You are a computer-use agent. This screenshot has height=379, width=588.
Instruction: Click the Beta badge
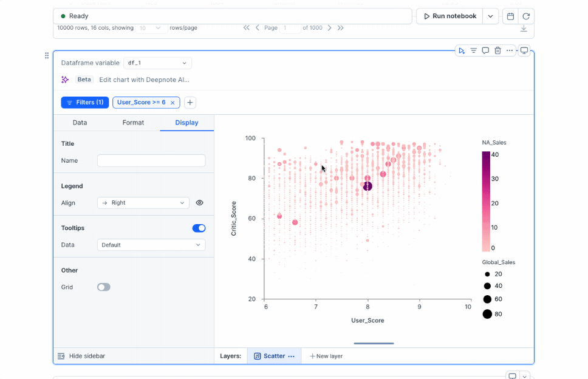pyautogui.click(x=84, y=80)
